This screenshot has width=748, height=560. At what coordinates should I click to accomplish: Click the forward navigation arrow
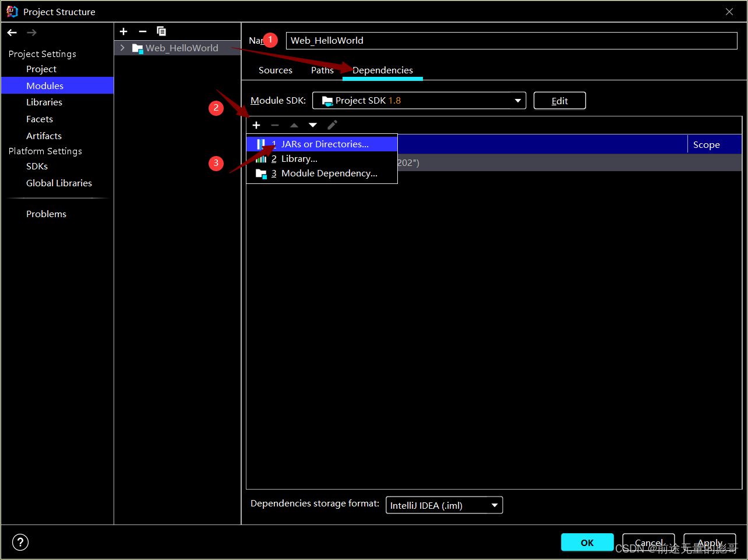pos(31,33)
